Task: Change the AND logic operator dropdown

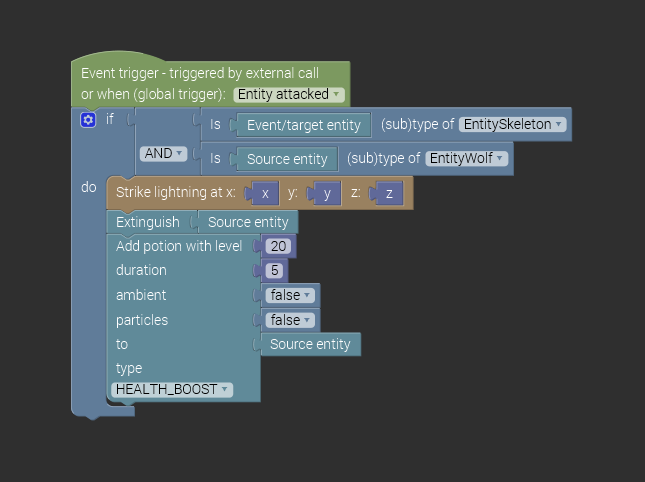Action: pyautogui.click(x=163, y=153)
